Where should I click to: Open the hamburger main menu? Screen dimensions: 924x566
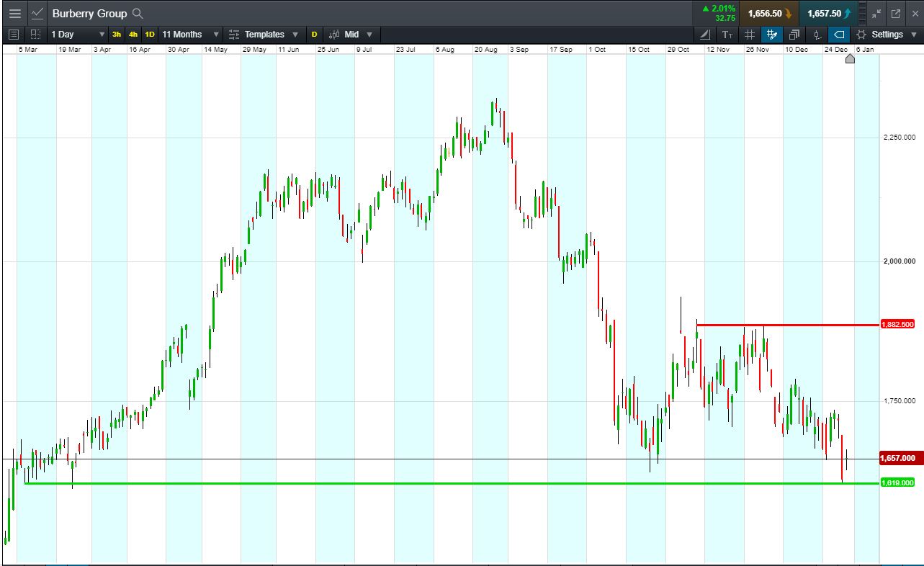(x=14, y=13)
